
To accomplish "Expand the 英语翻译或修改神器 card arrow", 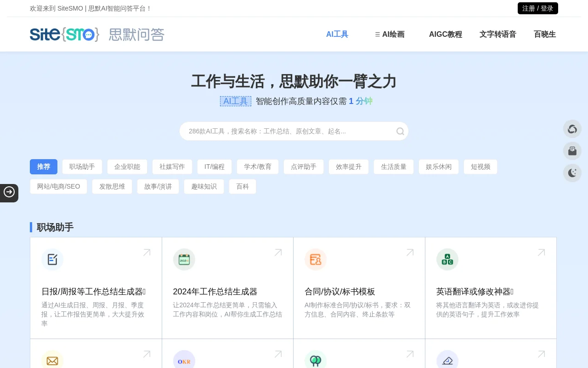I will coord(541,252).
